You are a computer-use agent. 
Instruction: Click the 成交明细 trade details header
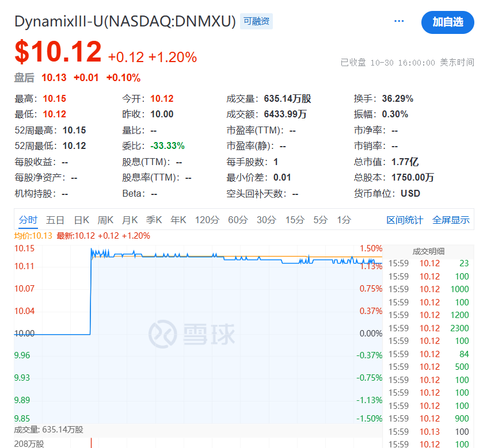click(428, 251)
